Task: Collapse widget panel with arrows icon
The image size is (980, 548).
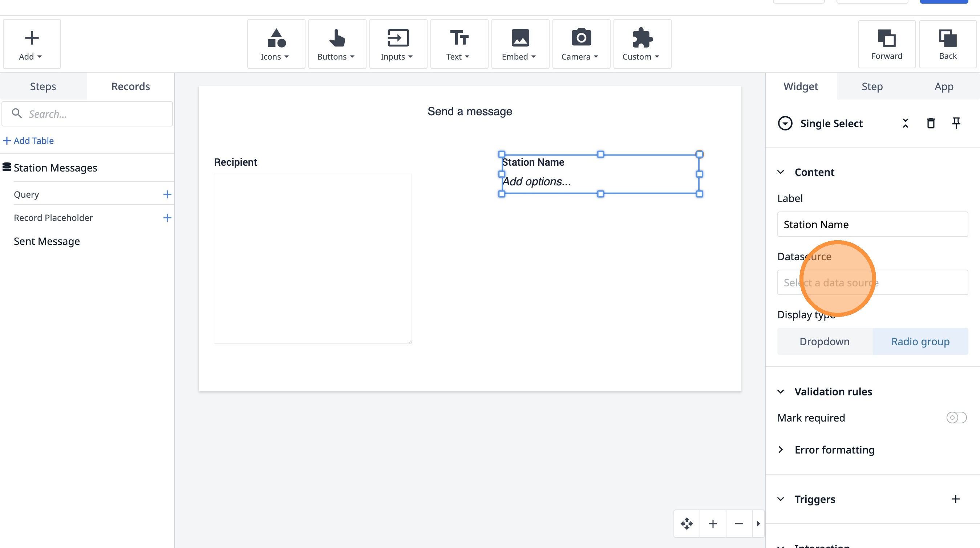Action: [906, 123]
